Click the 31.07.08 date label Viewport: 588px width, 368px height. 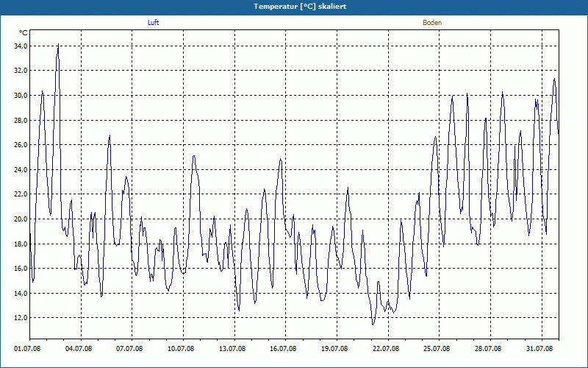(x=539, y=349)
